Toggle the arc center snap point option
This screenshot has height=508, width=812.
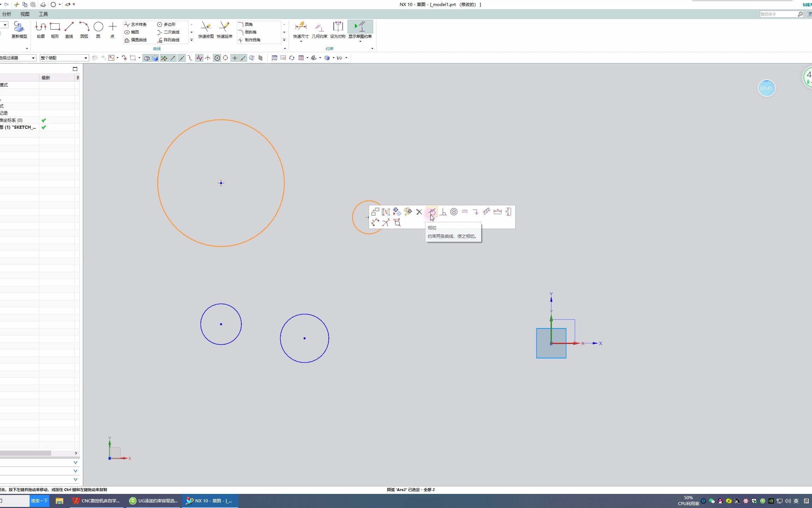coord(217,58)
